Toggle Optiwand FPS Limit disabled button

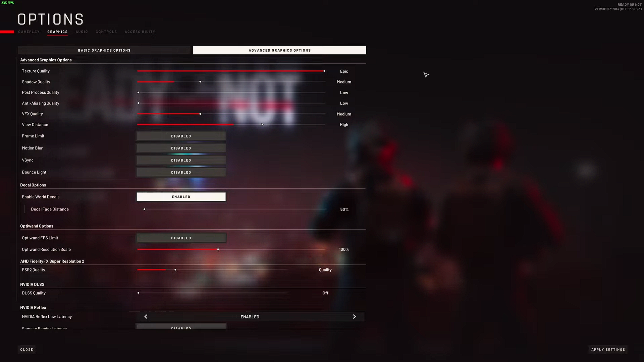pyautogui.click(x=181, y=238)
